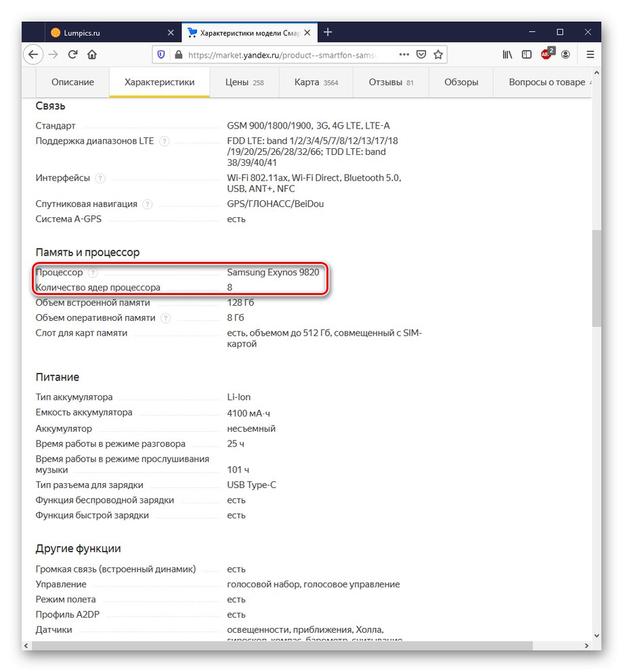Show site security padlock details

point(178,55)
